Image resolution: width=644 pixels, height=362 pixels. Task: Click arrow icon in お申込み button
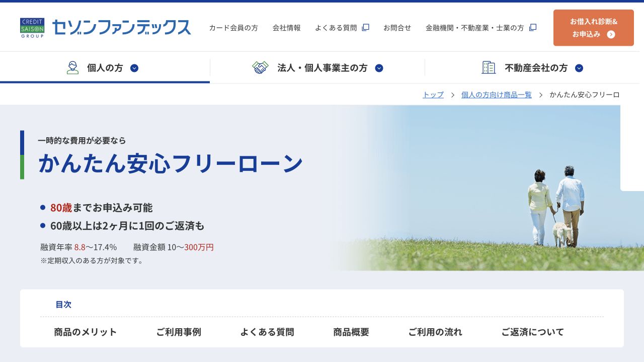point(611,34)
